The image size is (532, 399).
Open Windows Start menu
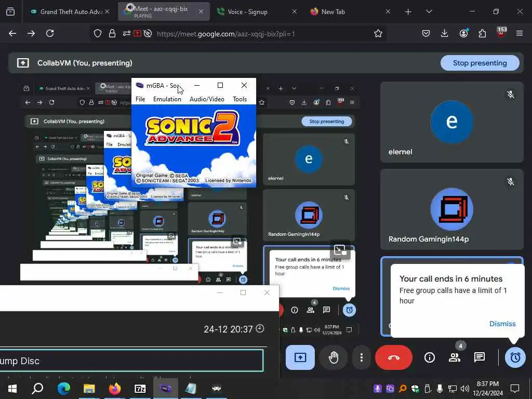coord(12,388)
